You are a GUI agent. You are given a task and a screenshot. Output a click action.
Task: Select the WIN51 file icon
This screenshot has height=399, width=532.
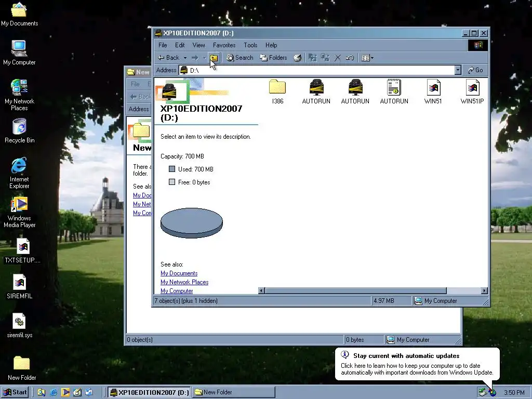(433, 91)
